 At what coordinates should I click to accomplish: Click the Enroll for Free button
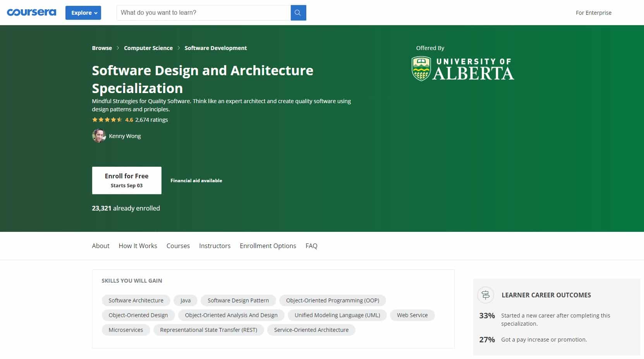point(127,180)
